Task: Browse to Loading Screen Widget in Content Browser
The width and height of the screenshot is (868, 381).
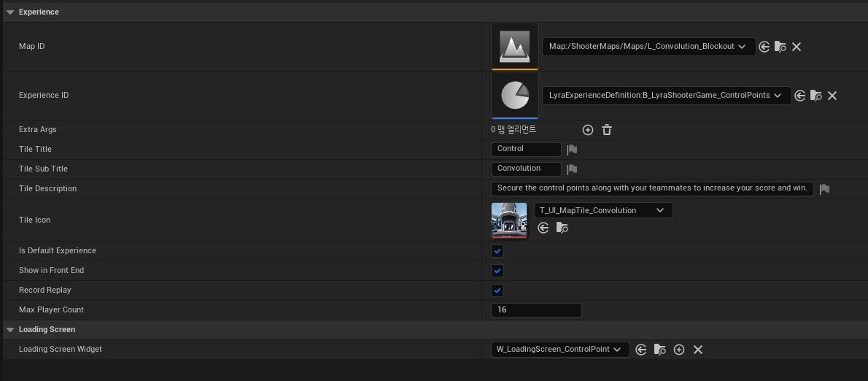Action: 660,350
